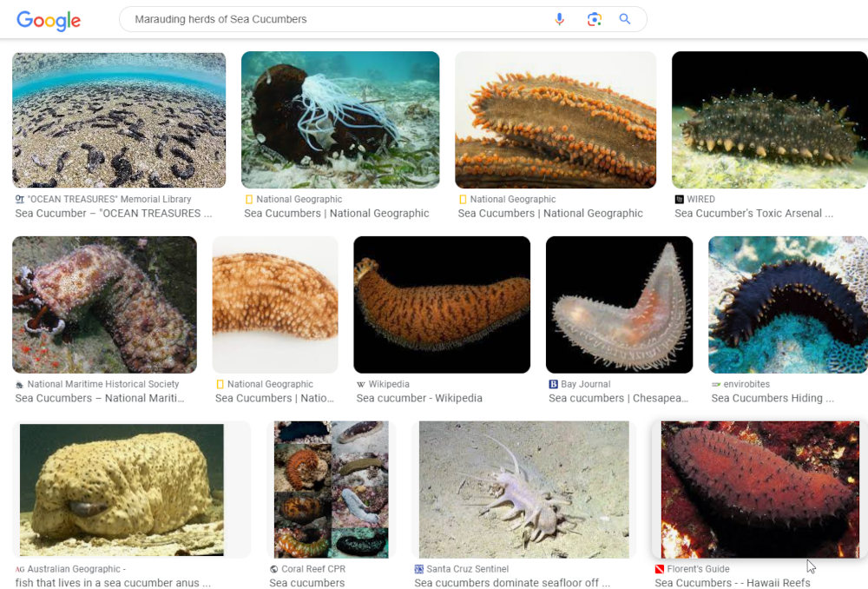The height and width of the screenshot is (589, 868).
Task: Open 'Sea cucumbers dominate seafloor' link
Action: (512, 583)
